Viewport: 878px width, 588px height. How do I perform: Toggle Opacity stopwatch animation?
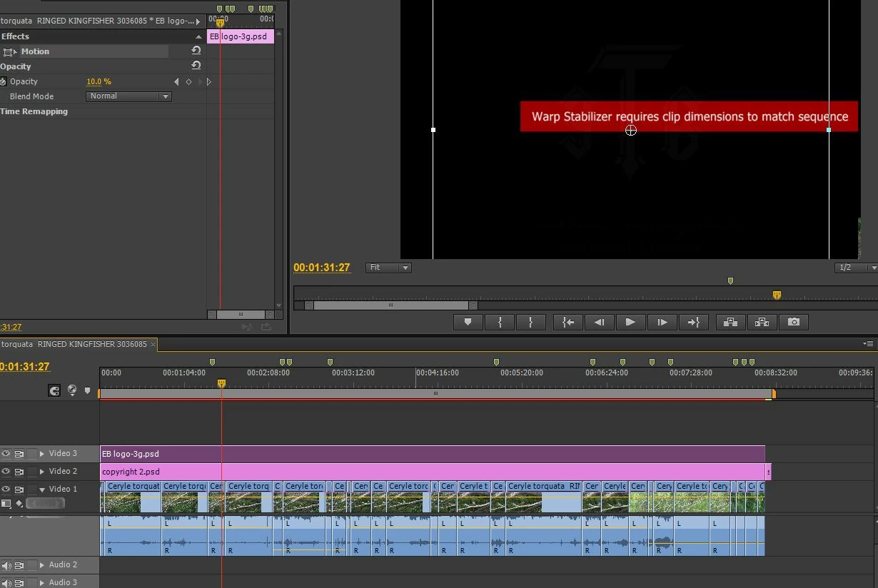point(3,81)
